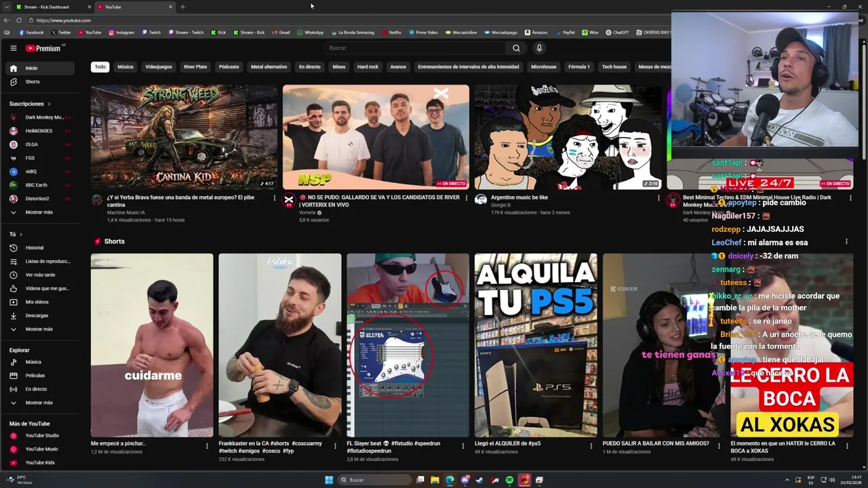The image size is (868, 488).
Task: Open Netflix bookmark in bookmarks bar
Action: pos(391,33)
